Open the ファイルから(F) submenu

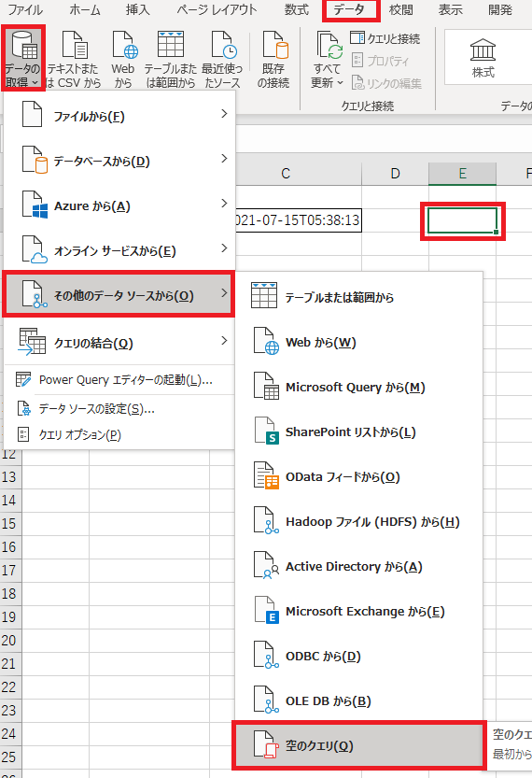[119, 116]
